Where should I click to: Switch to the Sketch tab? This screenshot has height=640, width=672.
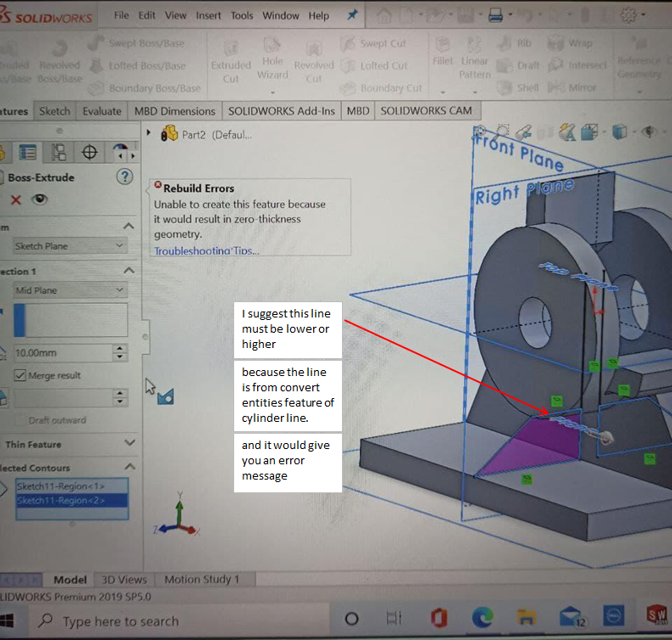pyautogui.click(x=55, y=111)
